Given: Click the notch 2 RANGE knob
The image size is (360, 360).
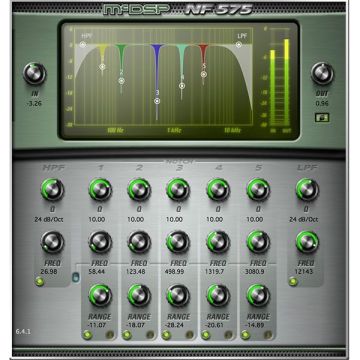Looking at the screenshot, I should pyautogui.click(x=139, y=295).
